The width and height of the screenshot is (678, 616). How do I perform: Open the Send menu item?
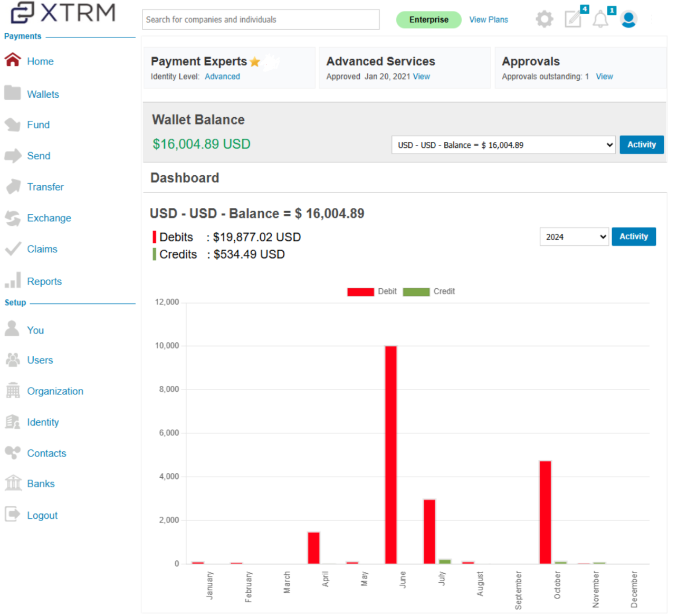pyautogui.click(x=39, y=156)
